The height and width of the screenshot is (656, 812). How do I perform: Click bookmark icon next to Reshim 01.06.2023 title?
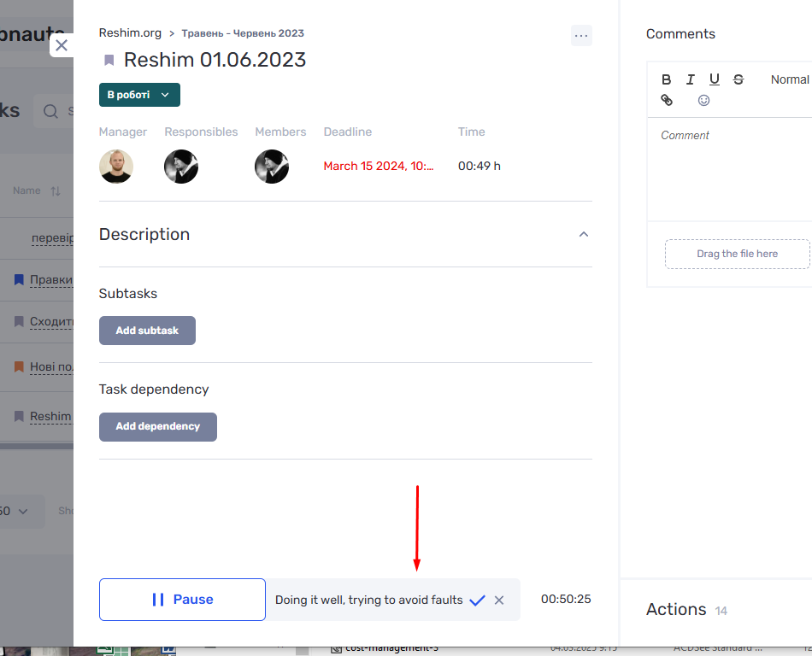pyautogui.click(x=109, y=60)
